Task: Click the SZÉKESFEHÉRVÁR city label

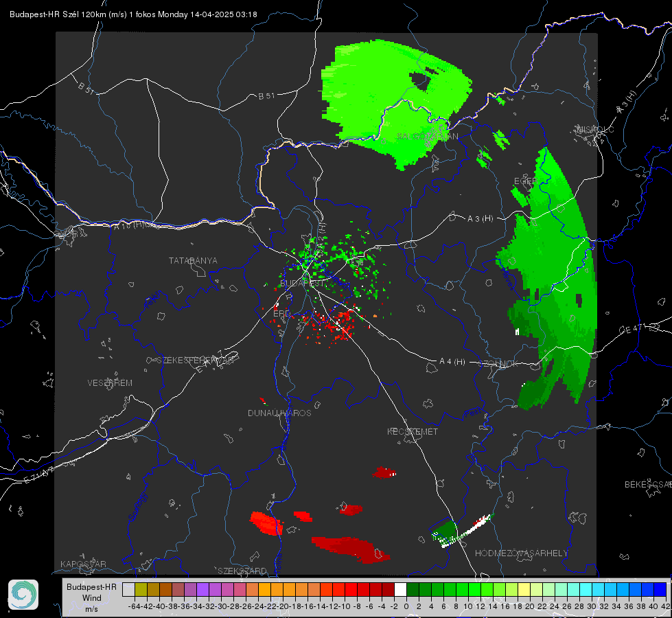Action: pyautogui.click(x=195, y=360)
